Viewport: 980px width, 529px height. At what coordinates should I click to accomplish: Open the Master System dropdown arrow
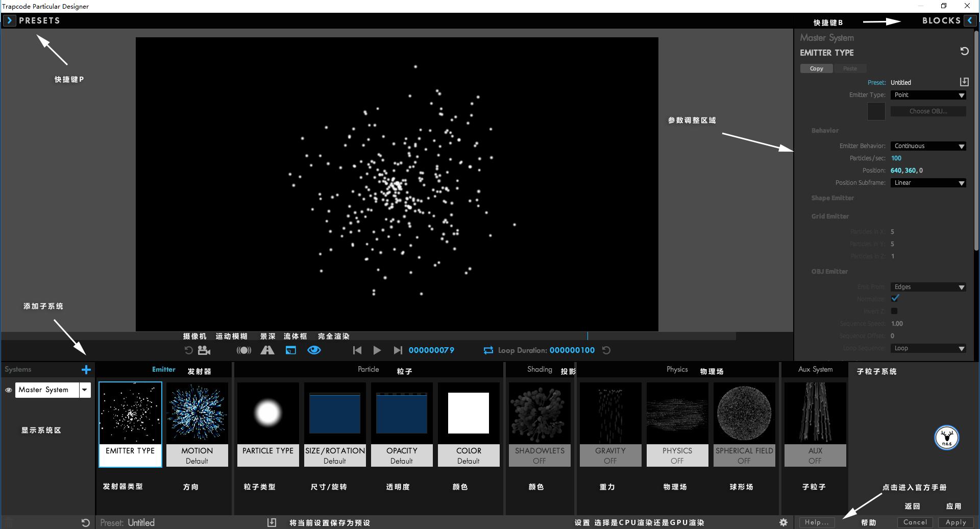(85, 390)
